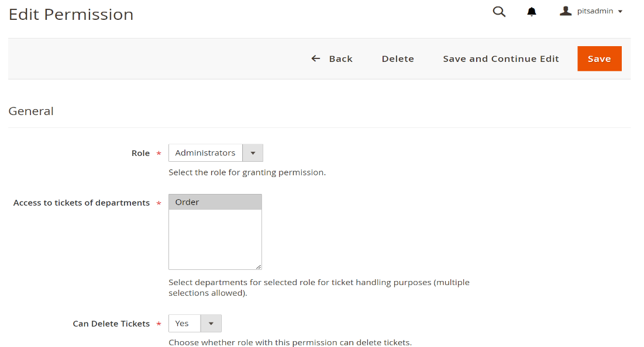The image size is (644, 347).
Task: Click the notifications bell icon
Action: [532, 12]
